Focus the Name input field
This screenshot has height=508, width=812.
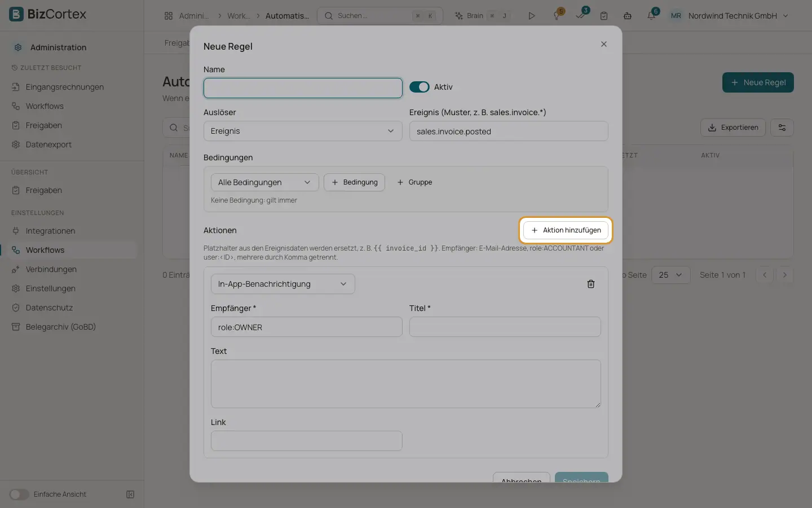pyautogui.click(x=303, y=88)
